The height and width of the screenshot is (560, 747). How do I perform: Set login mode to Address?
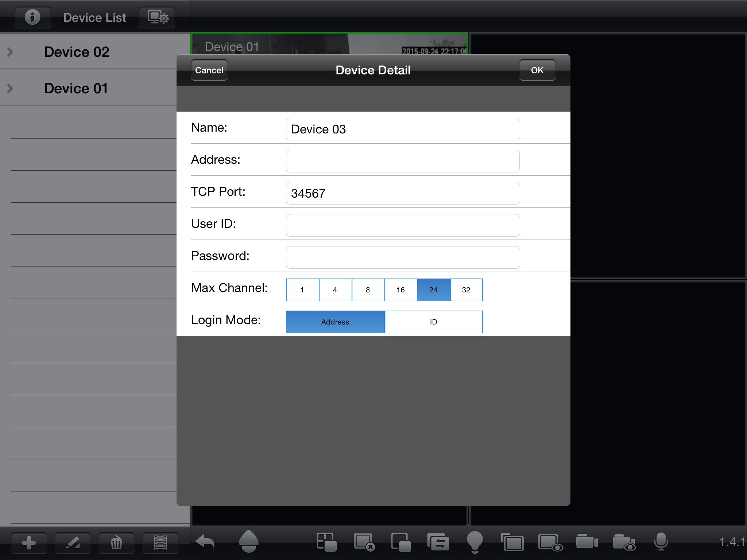[335, 322]
